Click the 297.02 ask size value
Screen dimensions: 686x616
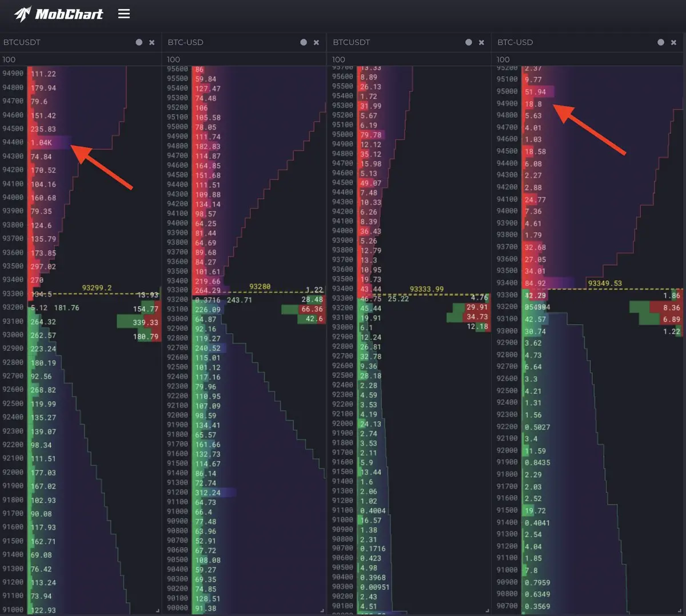(43, 267)
